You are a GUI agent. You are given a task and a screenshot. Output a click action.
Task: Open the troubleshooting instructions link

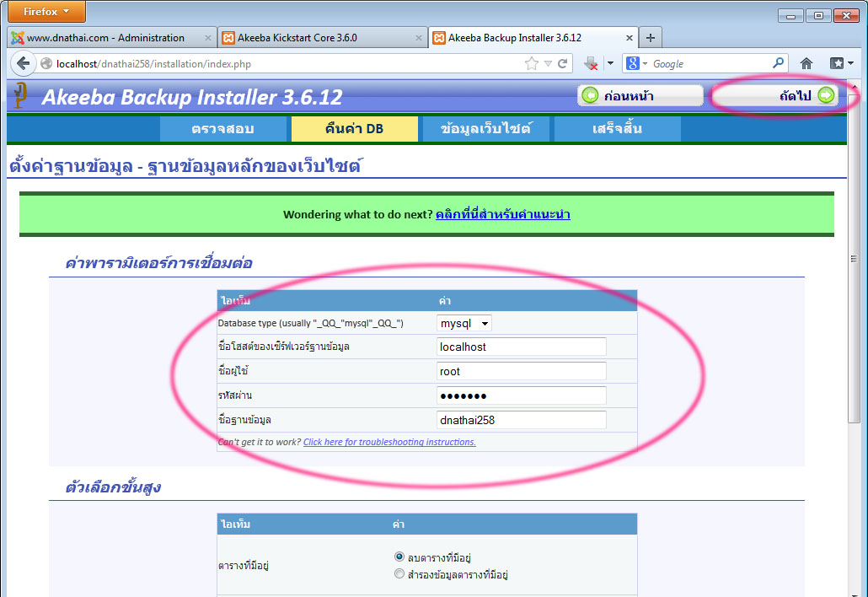click(389, 442)
